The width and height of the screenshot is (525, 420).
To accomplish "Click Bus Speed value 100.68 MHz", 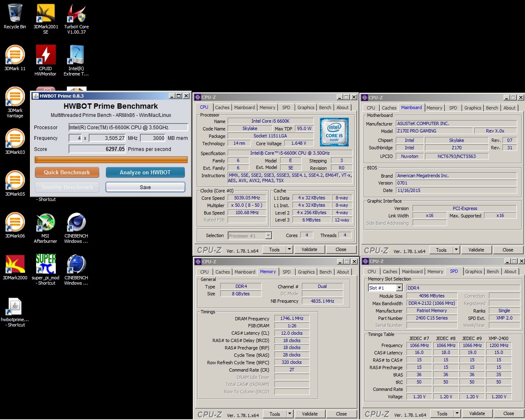I will (247, 212).
